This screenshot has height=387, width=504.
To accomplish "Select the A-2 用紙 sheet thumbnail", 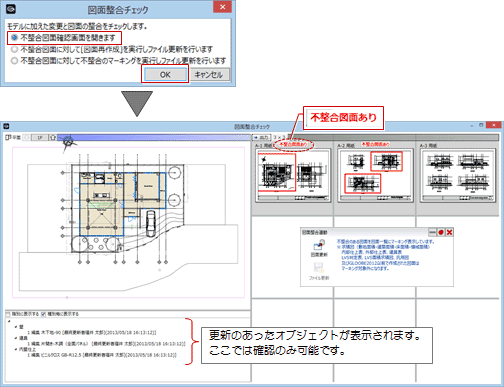I will tap(375, 175).
